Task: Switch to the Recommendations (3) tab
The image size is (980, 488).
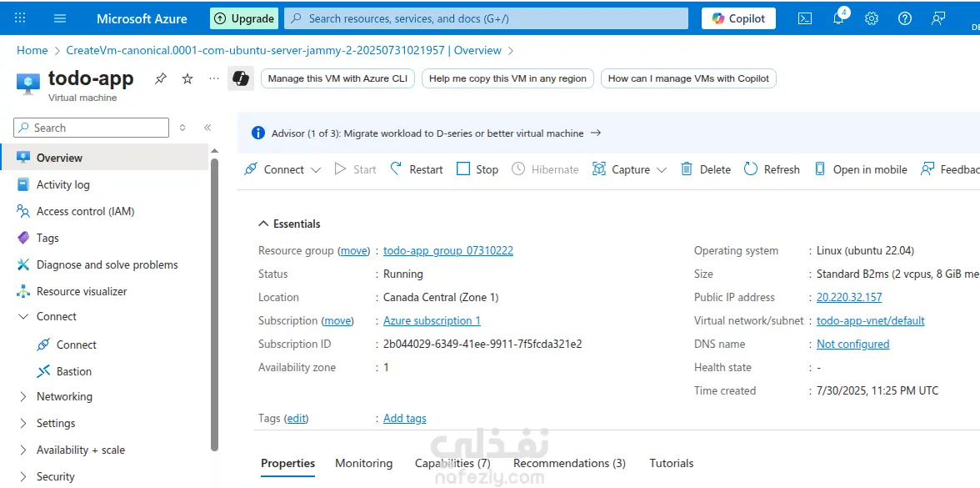Action: click(x=569, y=464)
